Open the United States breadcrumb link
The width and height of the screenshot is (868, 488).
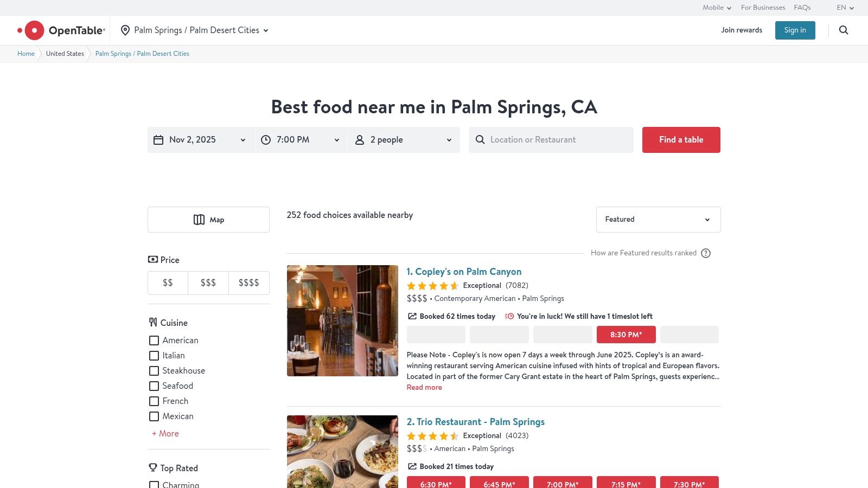pos(65,53)
